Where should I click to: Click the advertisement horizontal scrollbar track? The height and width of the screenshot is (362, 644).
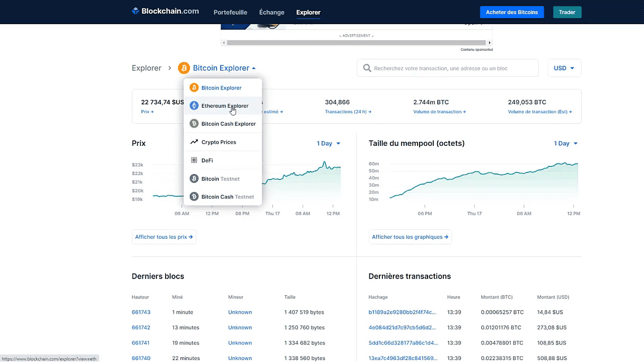(357, 43)
